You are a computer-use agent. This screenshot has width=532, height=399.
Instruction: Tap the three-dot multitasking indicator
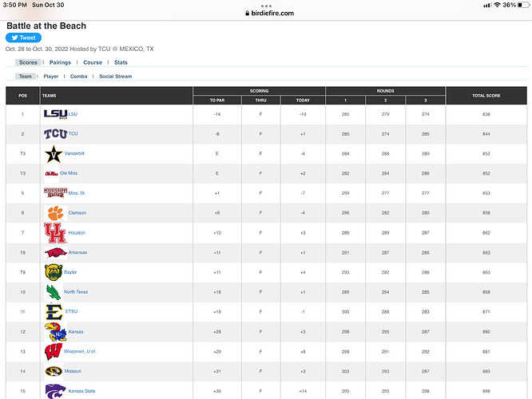tap(266, 6)
